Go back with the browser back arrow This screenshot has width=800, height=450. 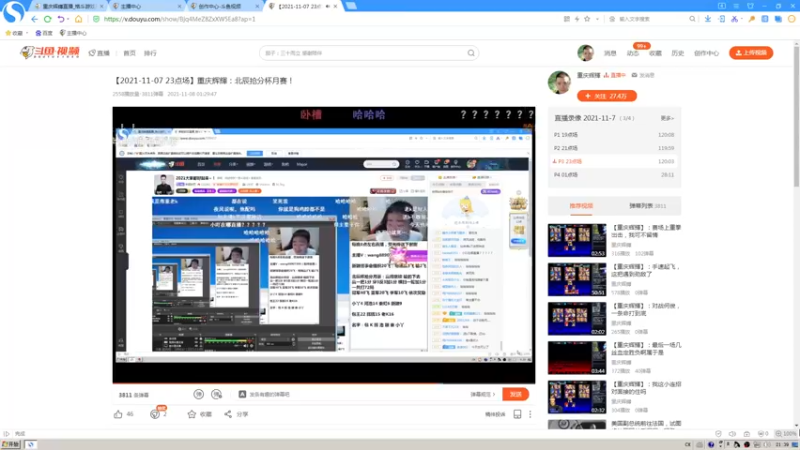(34, 19)
